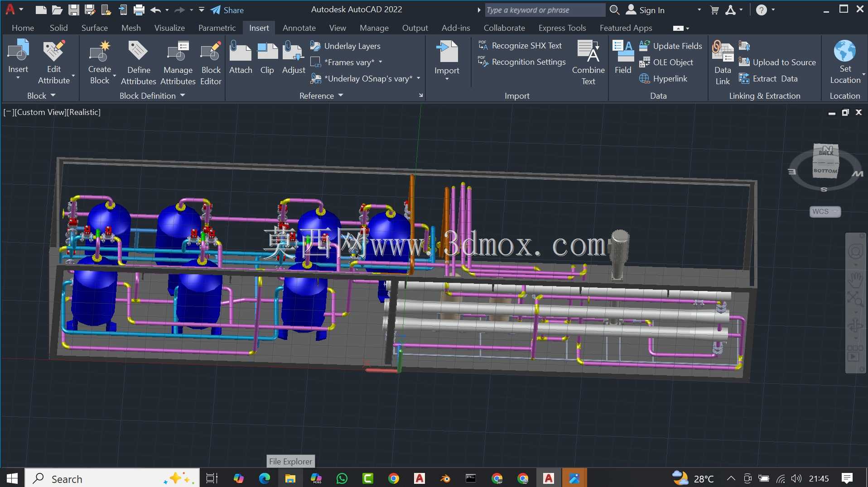This screenshot has height=487, width=868.
Task: Click the Microsoft Edge taskbar icon
Action: [264, 478]
